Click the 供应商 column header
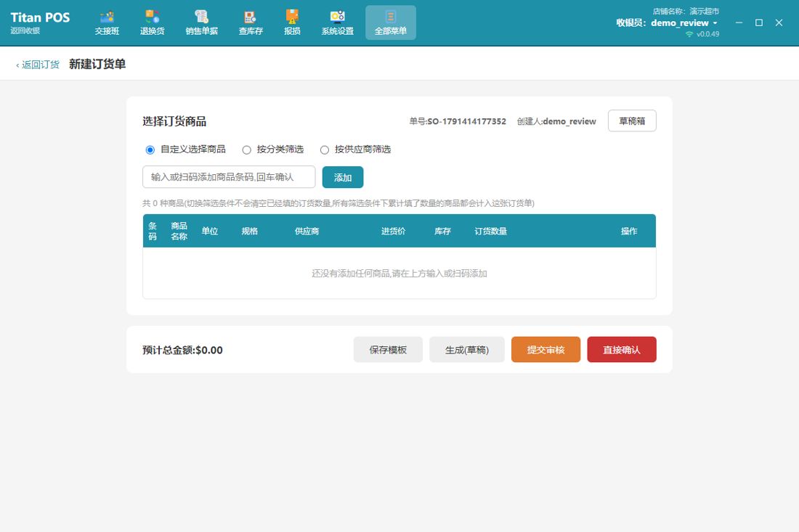 pos(307,231)
